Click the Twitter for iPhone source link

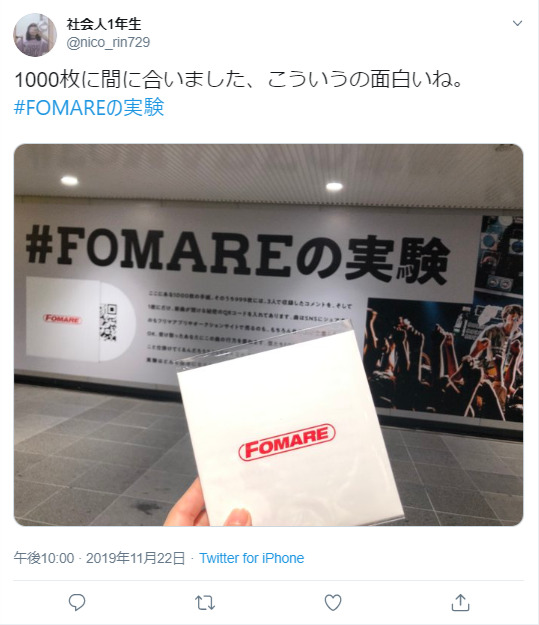pyautogui.click(x=252, y=558)
